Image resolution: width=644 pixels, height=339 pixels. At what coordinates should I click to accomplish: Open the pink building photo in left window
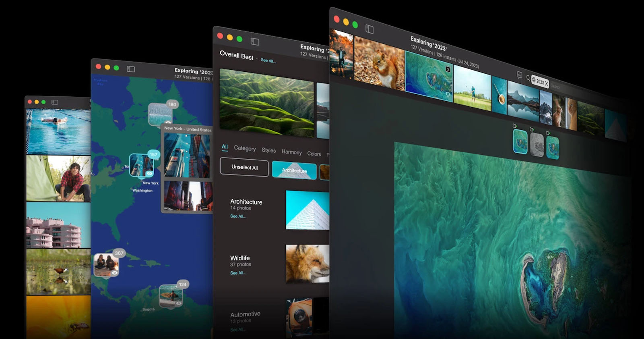[58, 225]
